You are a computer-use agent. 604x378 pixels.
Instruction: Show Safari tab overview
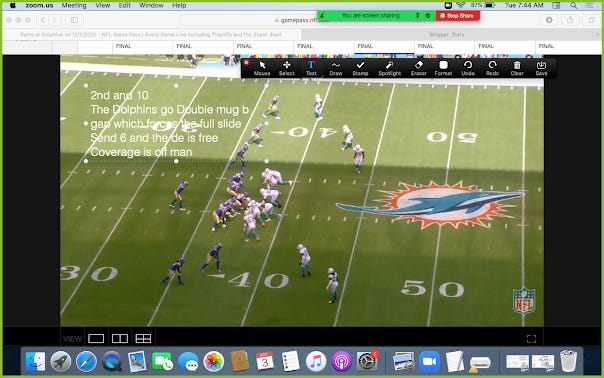[x=591, y=20]
